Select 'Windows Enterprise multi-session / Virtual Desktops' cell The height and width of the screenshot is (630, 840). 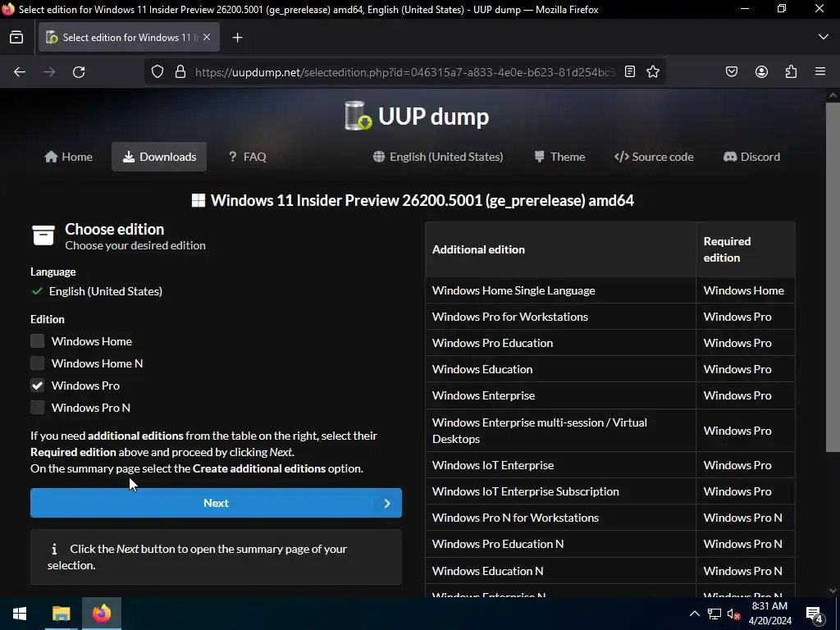(x=561, y=431)
